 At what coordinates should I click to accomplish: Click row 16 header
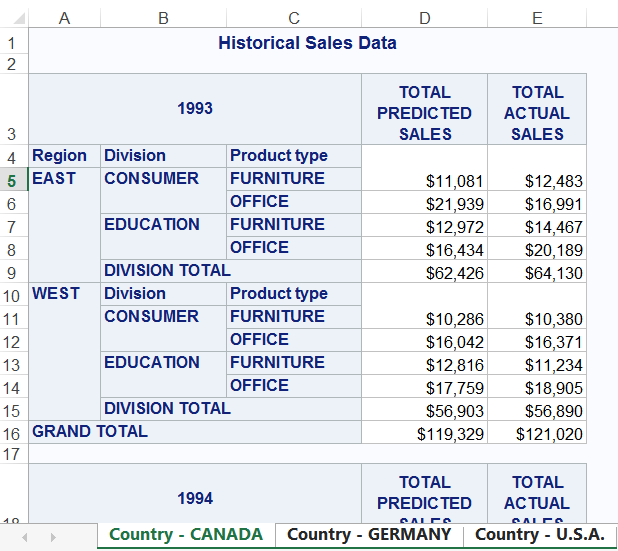[x=13, y=433]
